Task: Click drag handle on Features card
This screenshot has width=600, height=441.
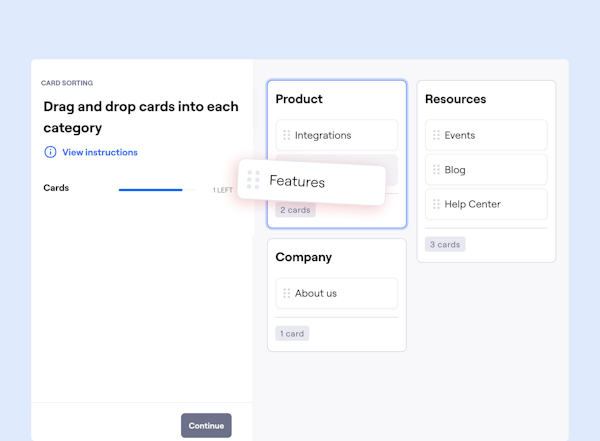Action: click(x=253, y=180)
